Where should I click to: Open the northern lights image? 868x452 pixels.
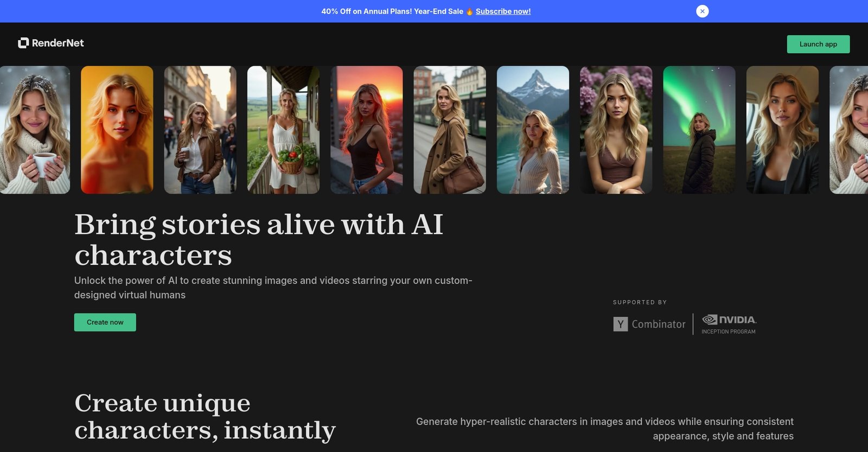(699, 130)
